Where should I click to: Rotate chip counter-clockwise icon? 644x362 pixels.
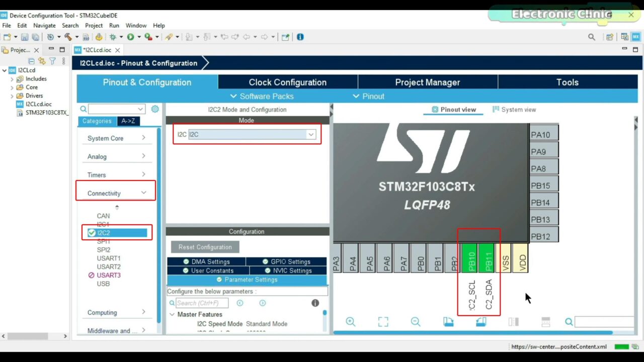480,322
